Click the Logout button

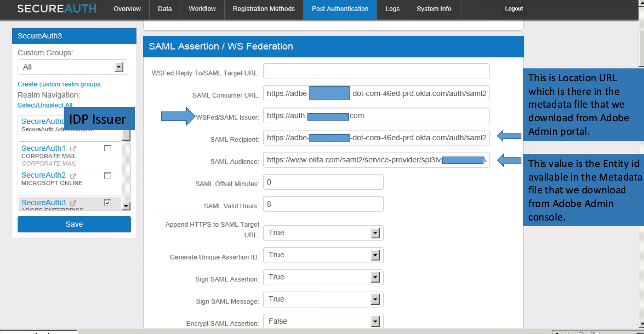[513, 9]
